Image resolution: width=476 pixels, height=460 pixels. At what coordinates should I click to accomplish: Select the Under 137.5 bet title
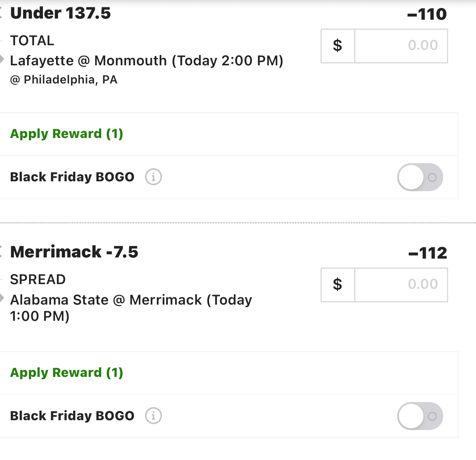(x=60, y=13)
